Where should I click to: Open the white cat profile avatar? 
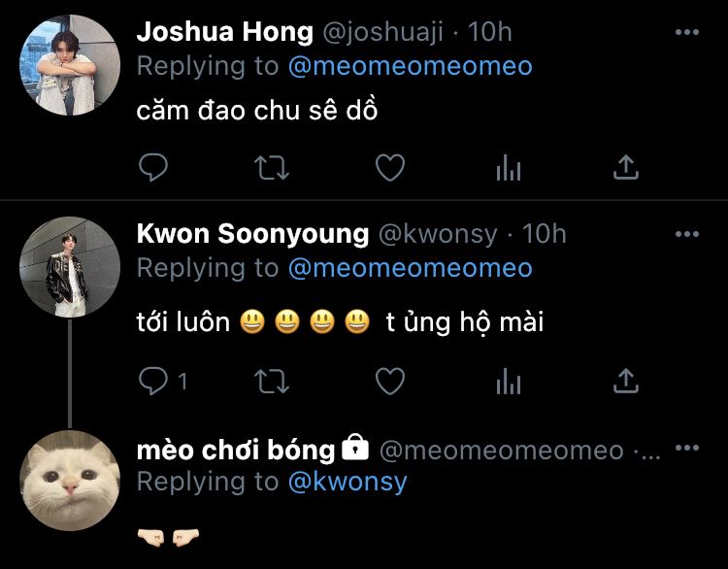click(70, 481)
